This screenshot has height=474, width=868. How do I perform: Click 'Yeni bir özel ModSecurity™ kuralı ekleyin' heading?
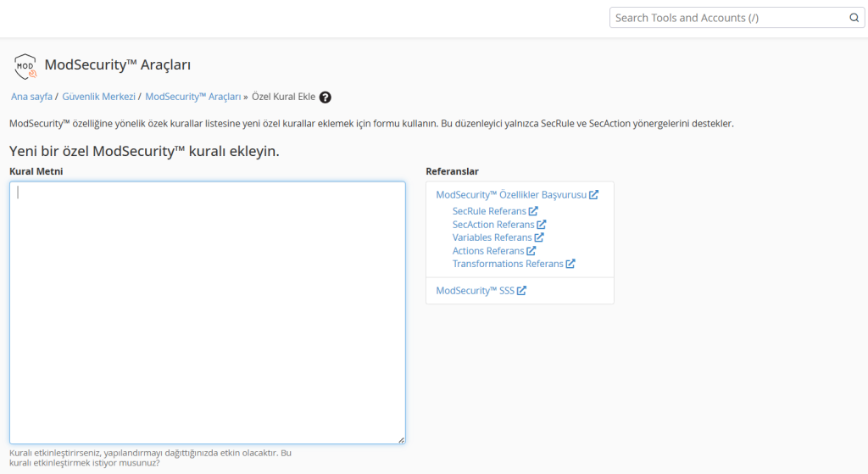[x=144, y=151]
